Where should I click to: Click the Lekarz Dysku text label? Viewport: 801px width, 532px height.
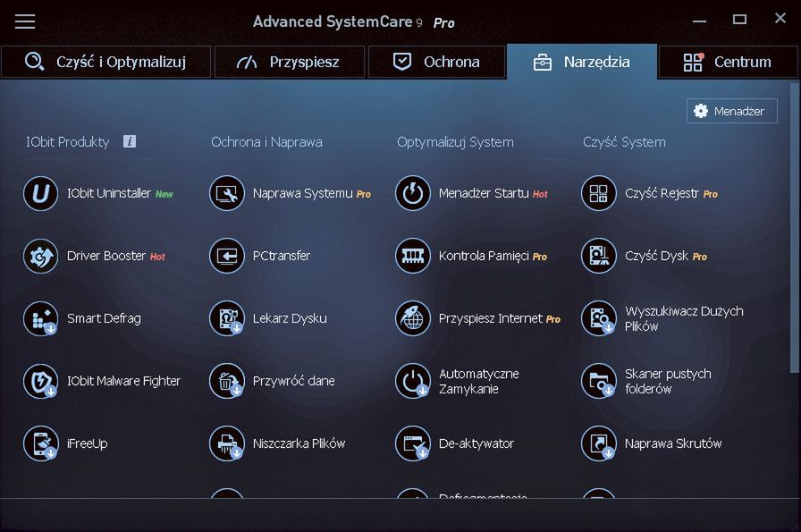290,318
